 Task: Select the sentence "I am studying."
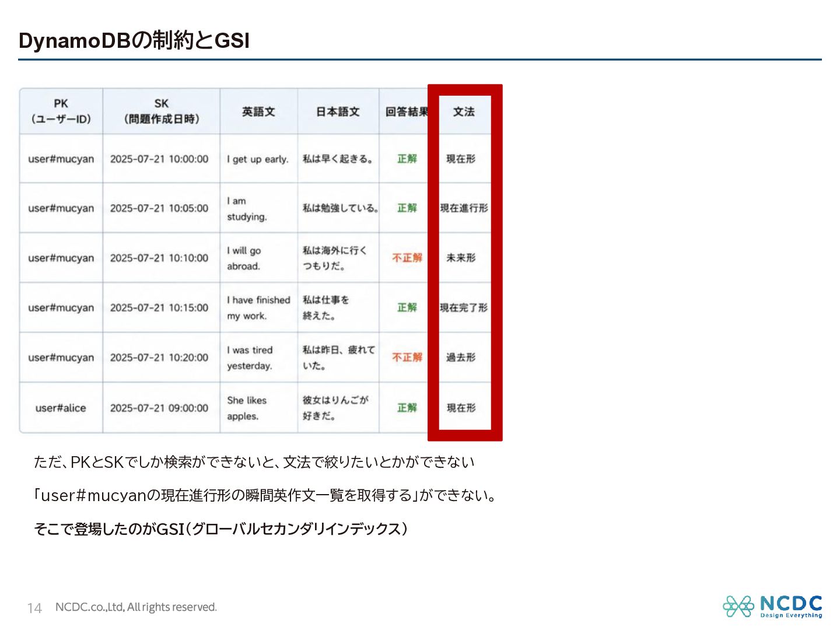click(x=247, y=209)
